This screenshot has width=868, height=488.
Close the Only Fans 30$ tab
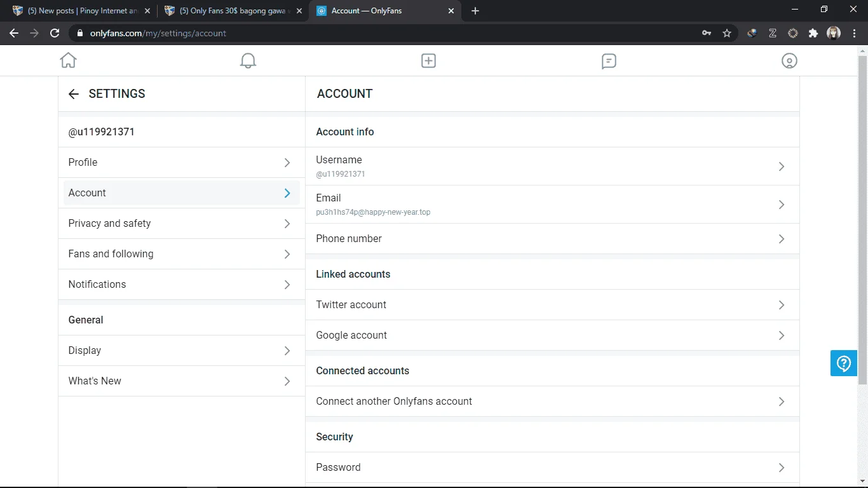299,11
